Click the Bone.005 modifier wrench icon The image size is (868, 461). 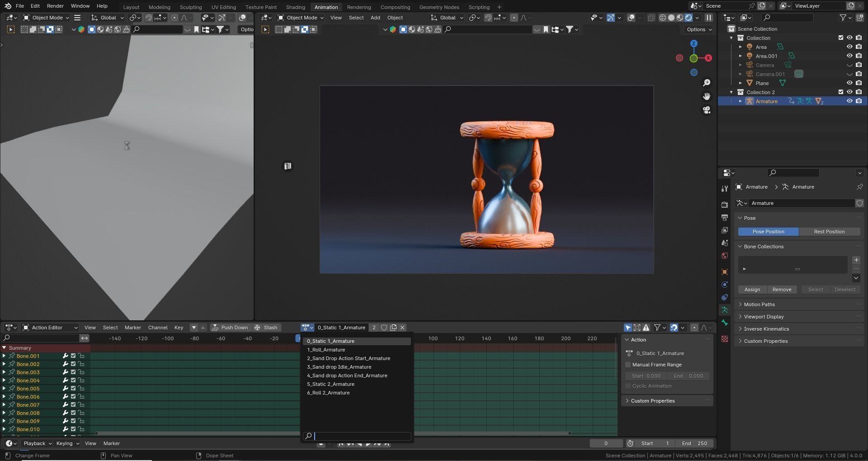tap(65, 389)
